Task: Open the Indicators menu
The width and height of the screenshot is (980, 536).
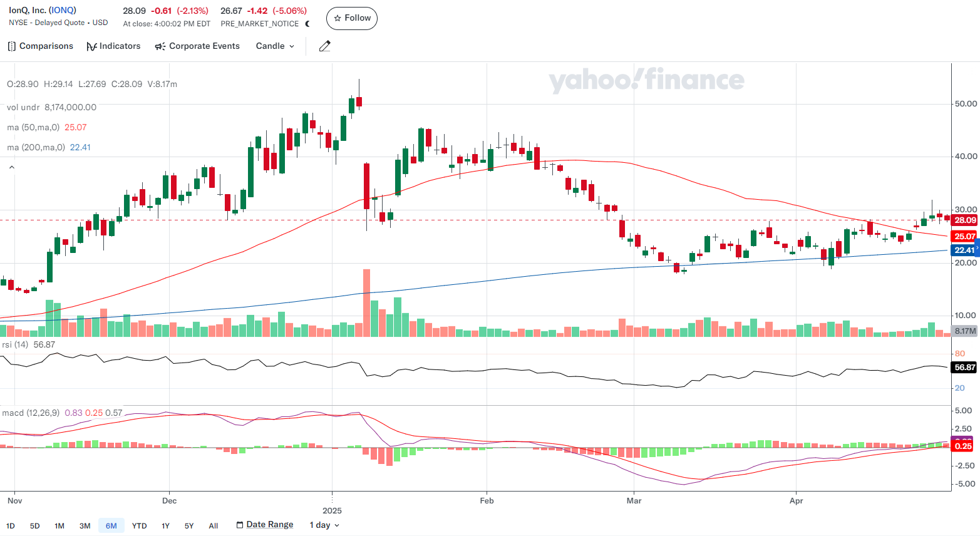Action: (113, 46)
